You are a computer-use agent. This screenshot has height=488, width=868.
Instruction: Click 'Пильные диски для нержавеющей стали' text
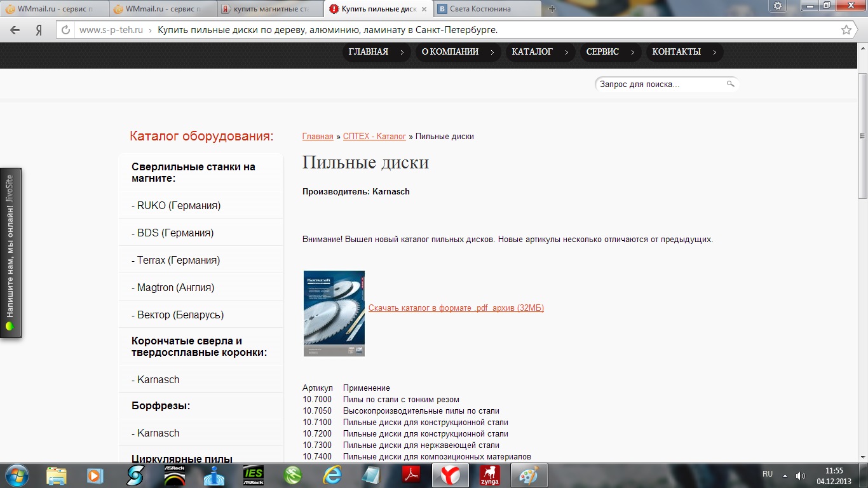click(421, 445)
